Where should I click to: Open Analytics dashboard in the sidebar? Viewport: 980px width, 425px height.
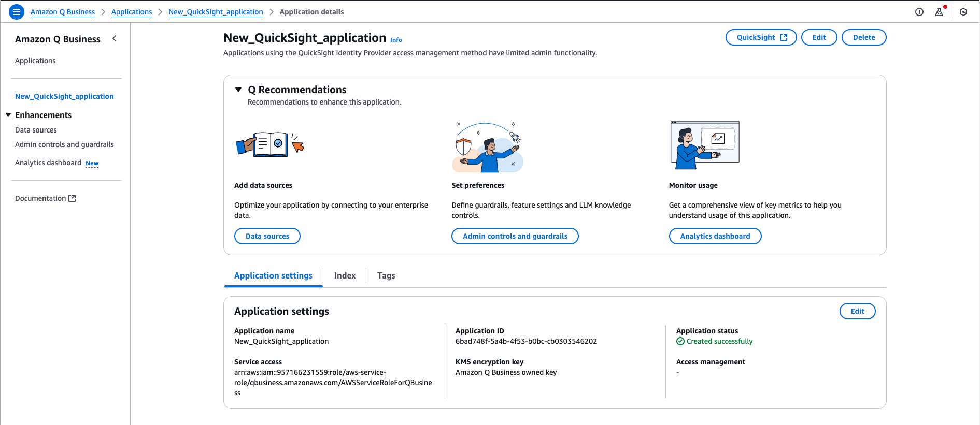[48, 163]
